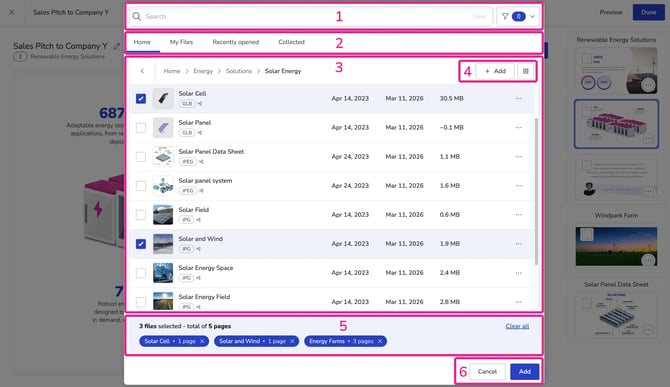Click the + Add button in the toolbar

coord(495,71)
